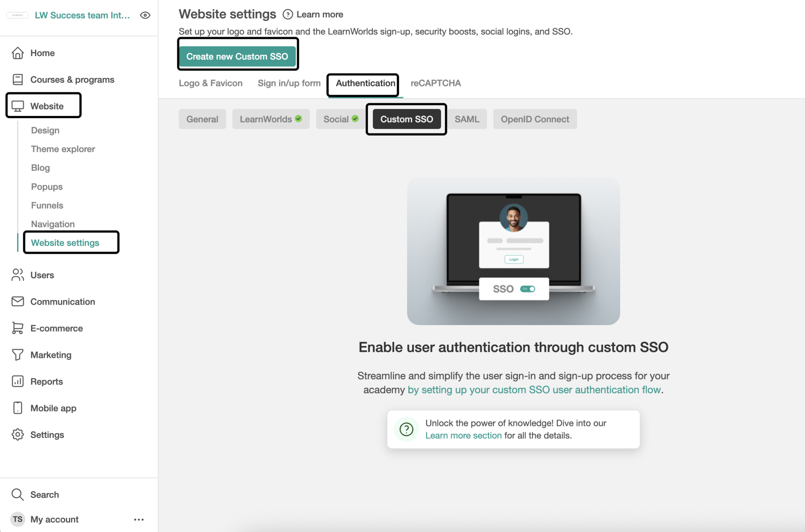Image resolution: width=805 pixels, height=532 pixels.
Task: Click the Search label in the sidebar
Action: point(44,495)
